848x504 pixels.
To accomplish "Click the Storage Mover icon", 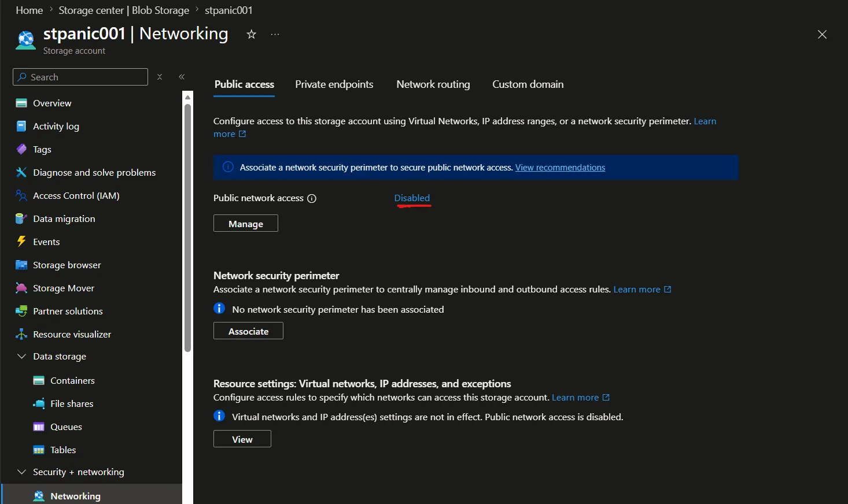I will (21, 288).
